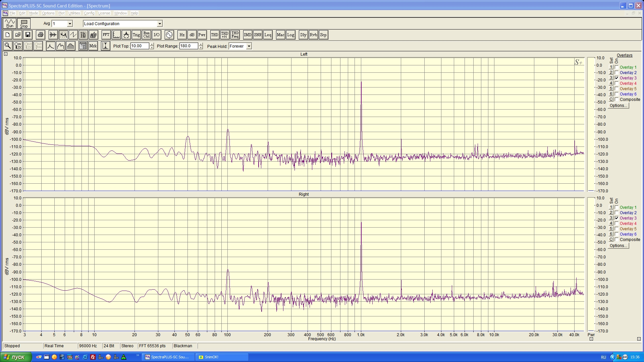Toggle Composite checkbox on Left plot
Viewport: 644px width, 362px height.
[616, 100]
